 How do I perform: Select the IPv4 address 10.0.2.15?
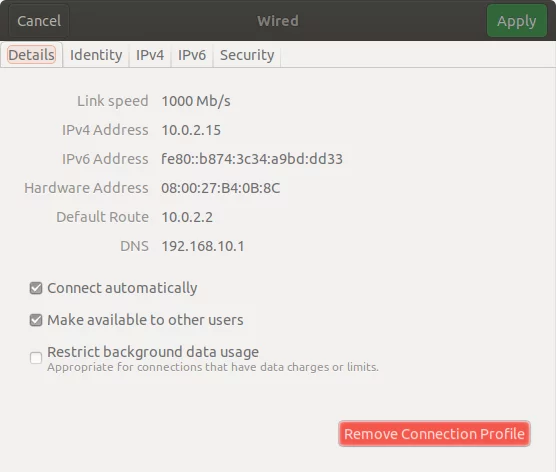[x=191, y=130]
